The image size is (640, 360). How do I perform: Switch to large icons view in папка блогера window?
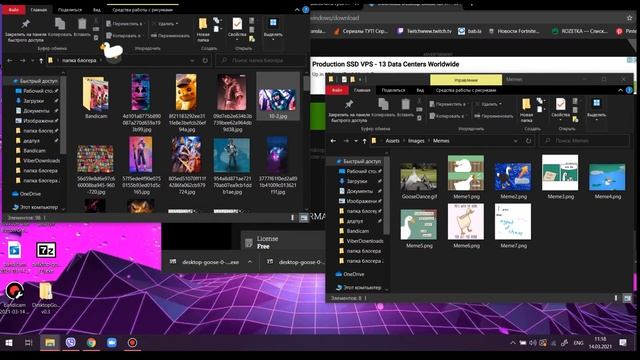pos(304,218)
